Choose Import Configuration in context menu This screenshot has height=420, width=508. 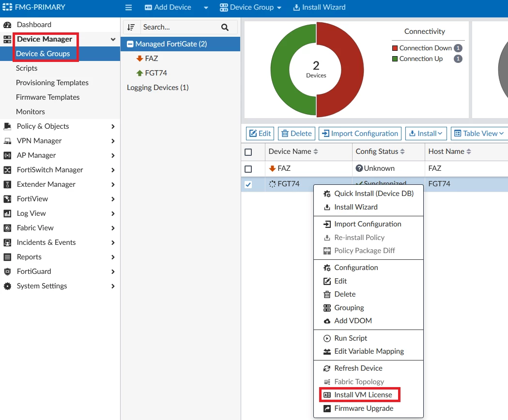click(368, 224)
